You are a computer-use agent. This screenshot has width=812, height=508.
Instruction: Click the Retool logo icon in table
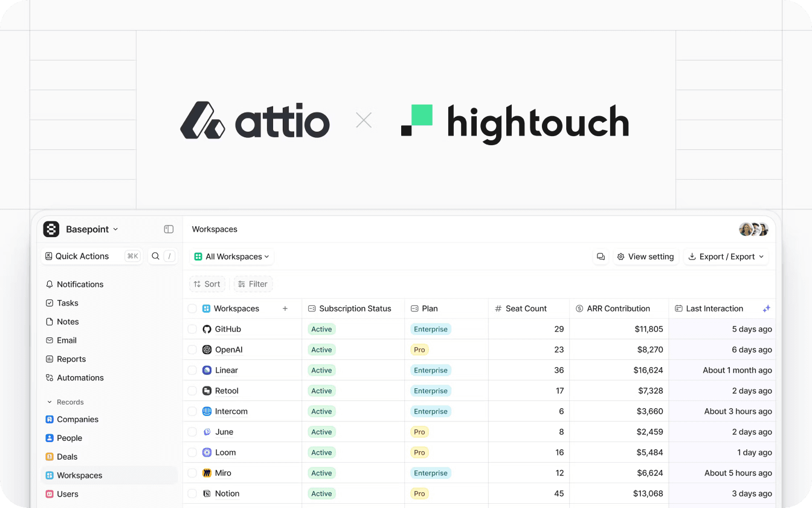point(207,391)
